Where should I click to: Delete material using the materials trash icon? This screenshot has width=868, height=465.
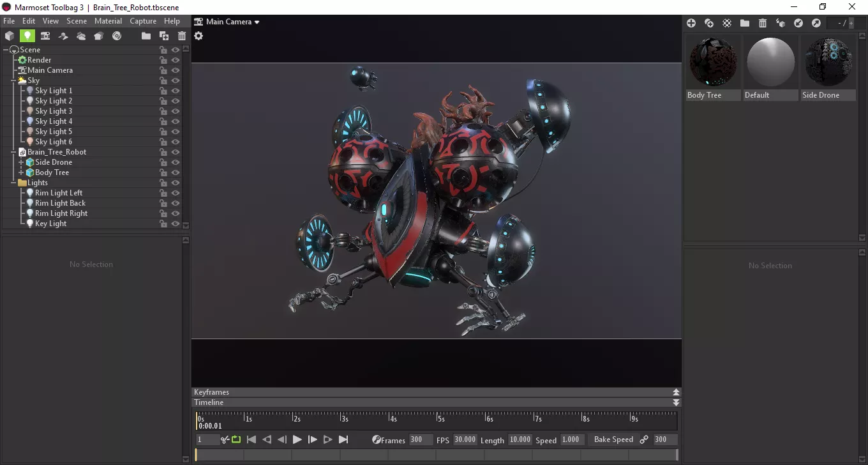click(x=763, y=23)
